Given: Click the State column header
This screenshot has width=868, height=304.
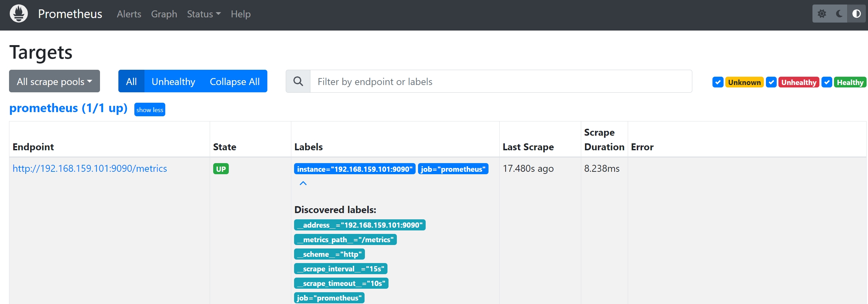Looking at the screenshot, I should pos(225,147).
